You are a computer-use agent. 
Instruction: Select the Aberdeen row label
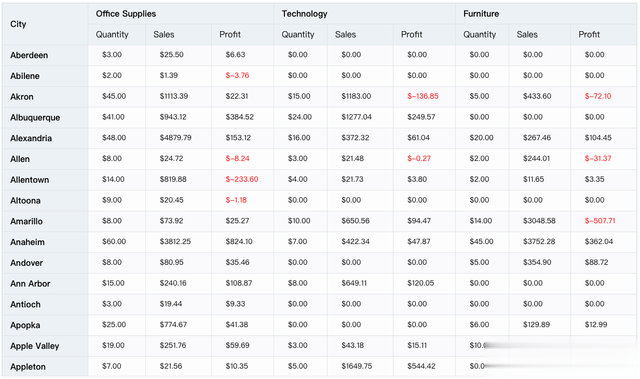click(x=29, y=55)
